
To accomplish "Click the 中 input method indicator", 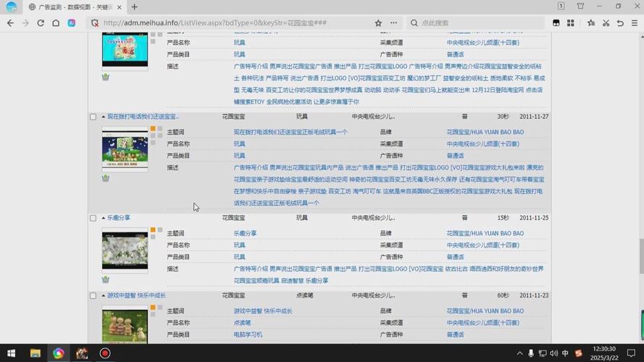I will click(x=565, y=353).
